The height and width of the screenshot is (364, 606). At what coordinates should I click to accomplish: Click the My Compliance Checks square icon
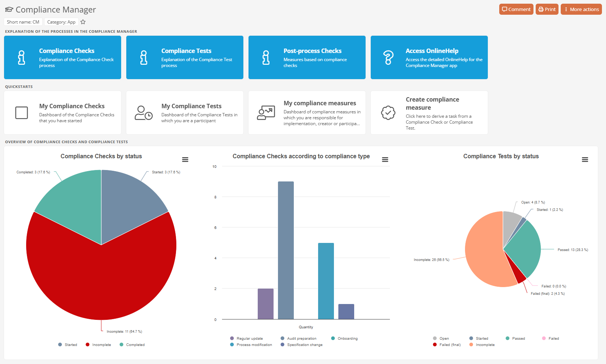(22, 113)
